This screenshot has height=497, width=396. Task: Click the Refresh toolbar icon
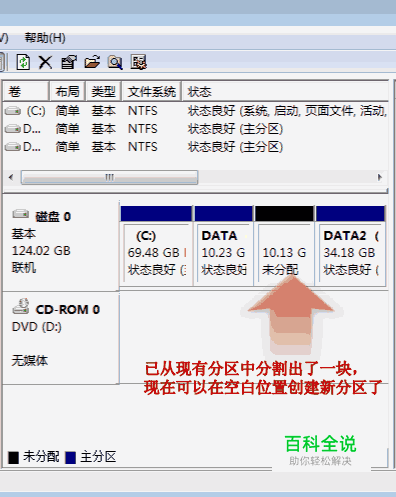point(23,62)
